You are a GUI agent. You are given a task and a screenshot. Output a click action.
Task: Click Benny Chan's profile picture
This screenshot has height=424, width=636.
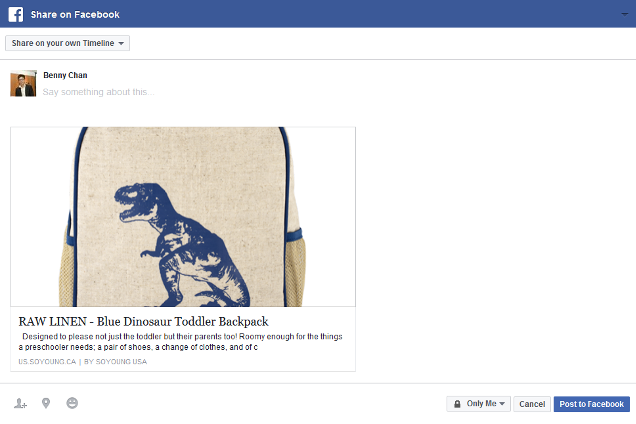(23, 84)
